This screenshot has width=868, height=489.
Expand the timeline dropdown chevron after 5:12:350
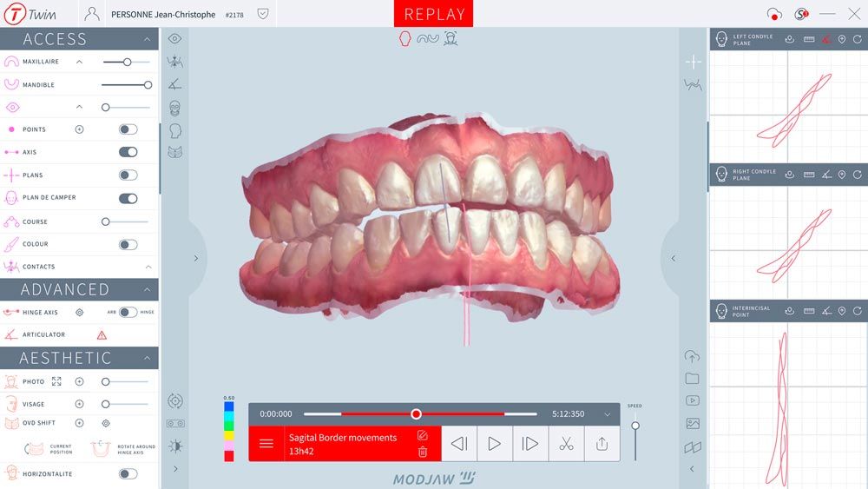(x=608, y=415)
